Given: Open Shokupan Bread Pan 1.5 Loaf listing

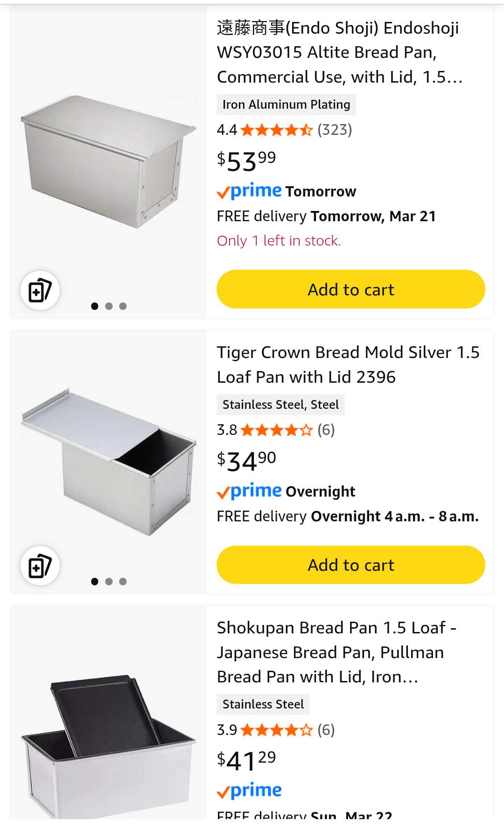Looking at the screenshot, I should pos(336,652).
